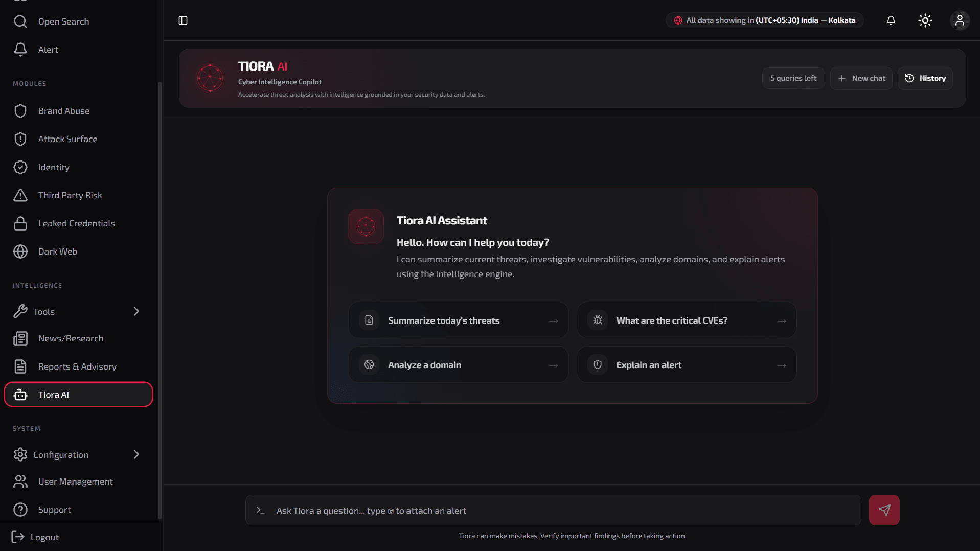The width and height of the screenshot is (980, 551).
Task: Choose Summarize today's threats suggestion
Action: coord(459,320)
